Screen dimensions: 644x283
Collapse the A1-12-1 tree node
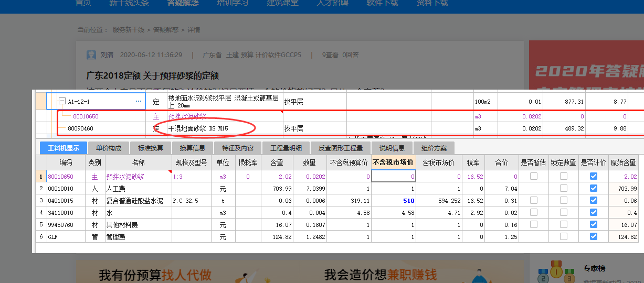(x=62, y=101)
